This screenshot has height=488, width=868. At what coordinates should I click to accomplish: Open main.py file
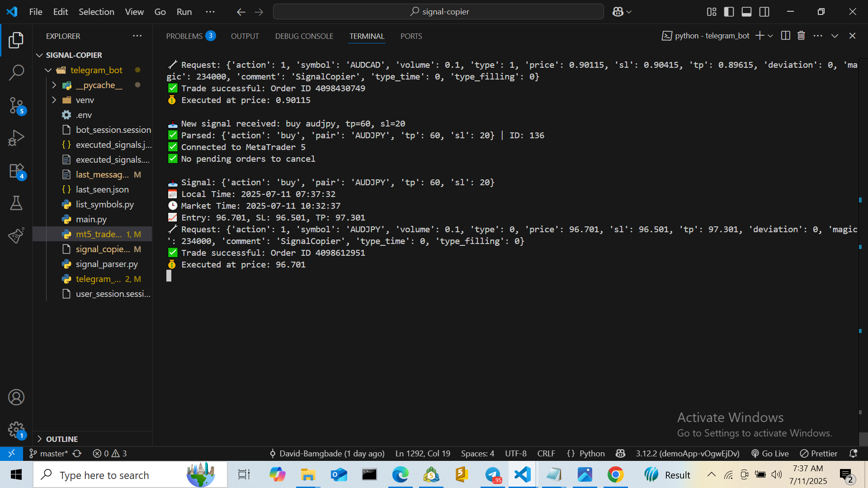point(91,219)
